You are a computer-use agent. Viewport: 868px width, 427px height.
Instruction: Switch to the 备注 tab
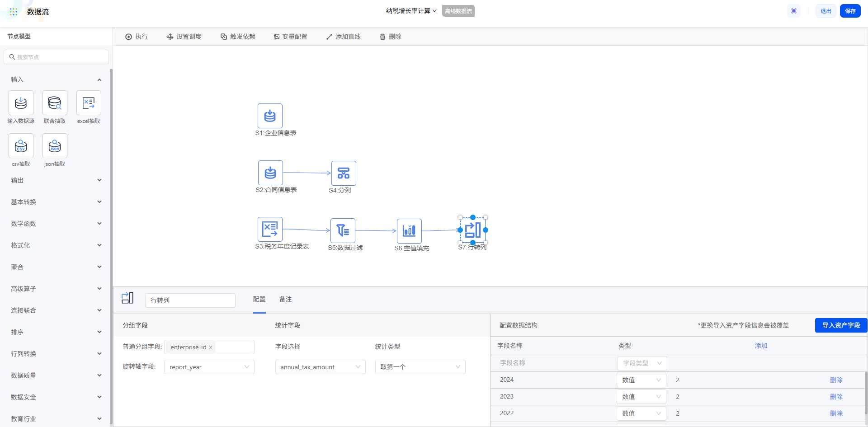pos(285,299)
